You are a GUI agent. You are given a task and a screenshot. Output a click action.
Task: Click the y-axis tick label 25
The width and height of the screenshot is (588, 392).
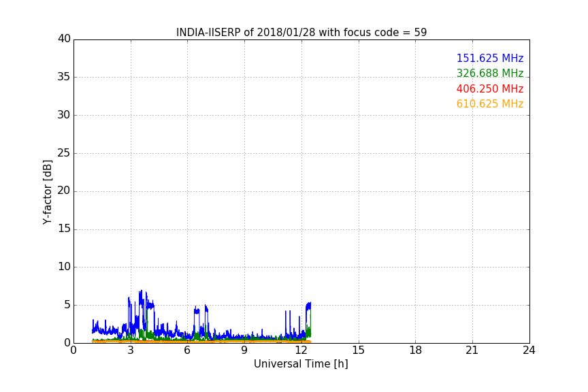click(64, 153)
